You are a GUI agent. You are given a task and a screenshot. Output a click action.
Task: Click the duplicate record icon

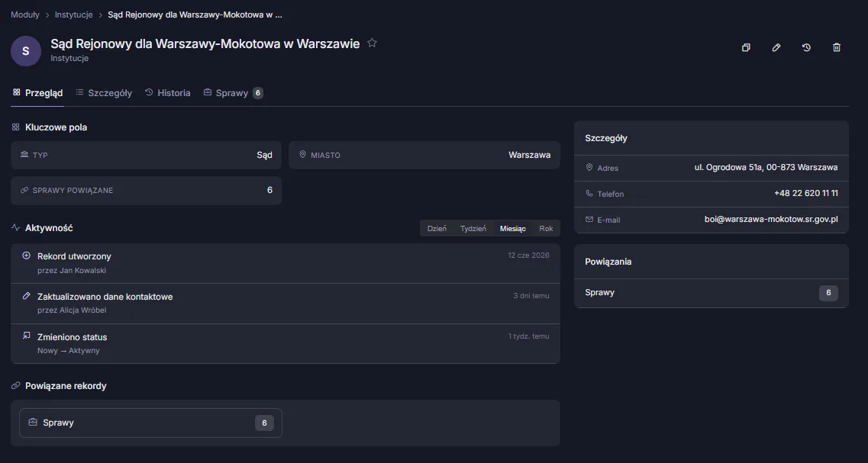pos(746,47)
